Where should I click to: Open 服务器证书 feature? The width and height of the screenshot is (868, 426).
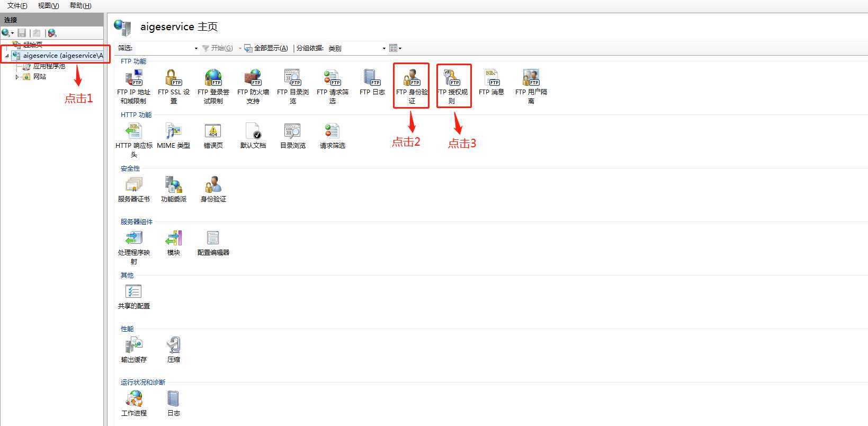(133, 190)
